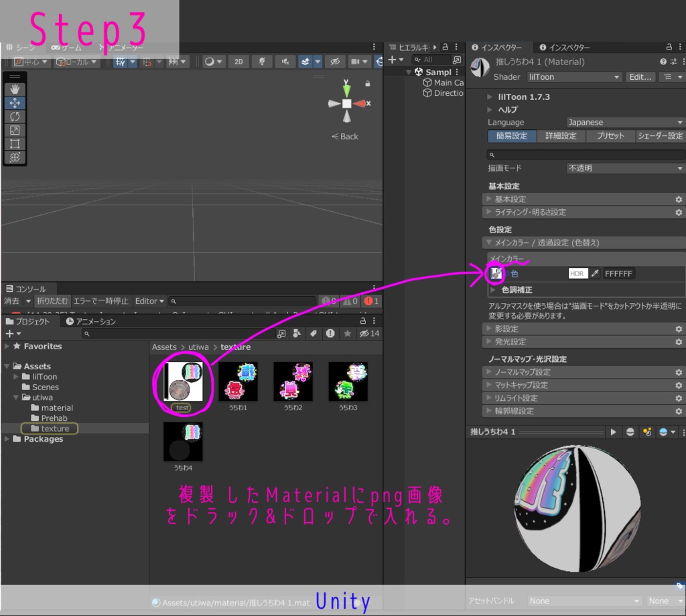The width and height of the screenshot is (686, 616).
Task: Click the 消去 console clear button
Action: (x=12, y=301)
